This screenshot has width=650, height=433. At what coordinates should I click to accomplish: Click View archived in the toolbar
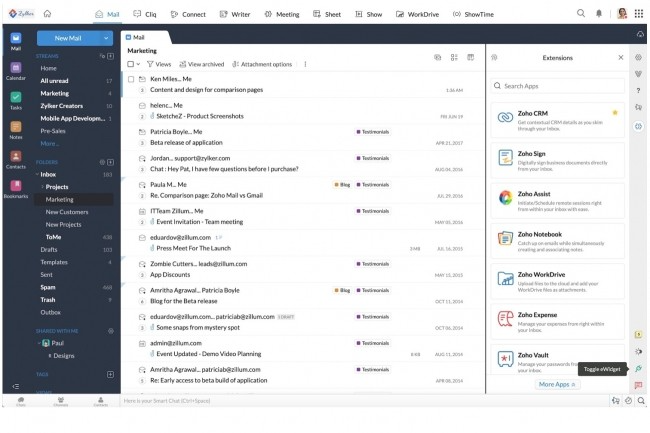coord(201,64)
